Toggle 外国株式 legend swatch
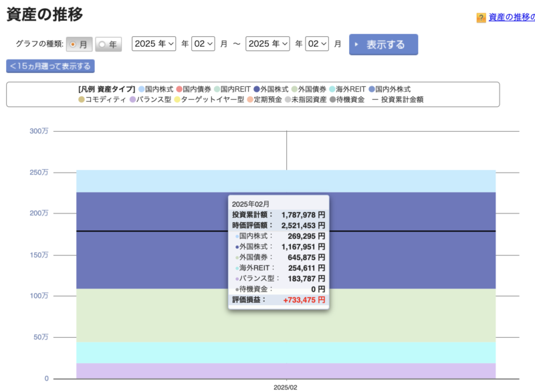The image size is (535, 392). tap(257, 90)
